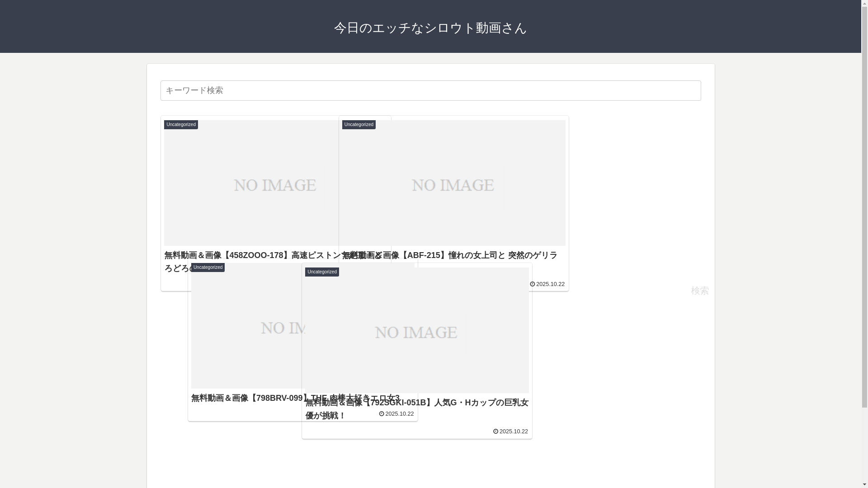
Task: Click Uncategorized label on ABF-215 card
Action: (x=359, y=125)
